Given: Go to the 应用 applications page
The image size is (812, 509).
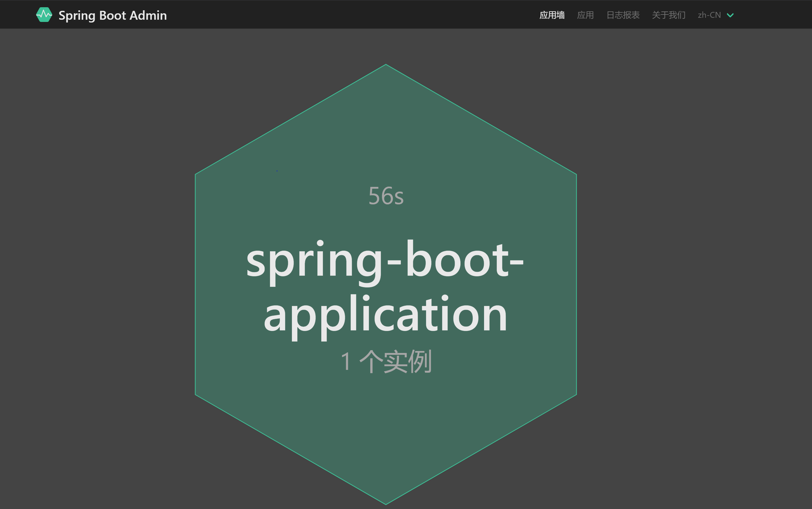Looking at the screenshot, I should click(x=585, y=15).
